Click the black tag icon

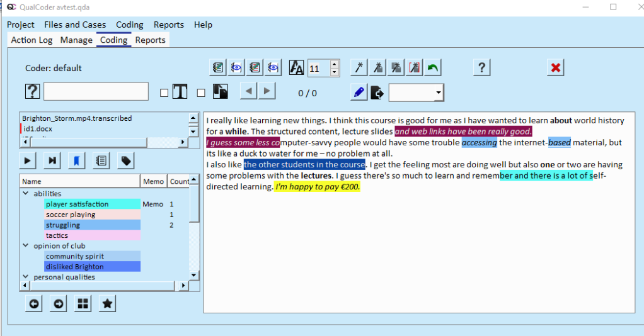(126, 161)
